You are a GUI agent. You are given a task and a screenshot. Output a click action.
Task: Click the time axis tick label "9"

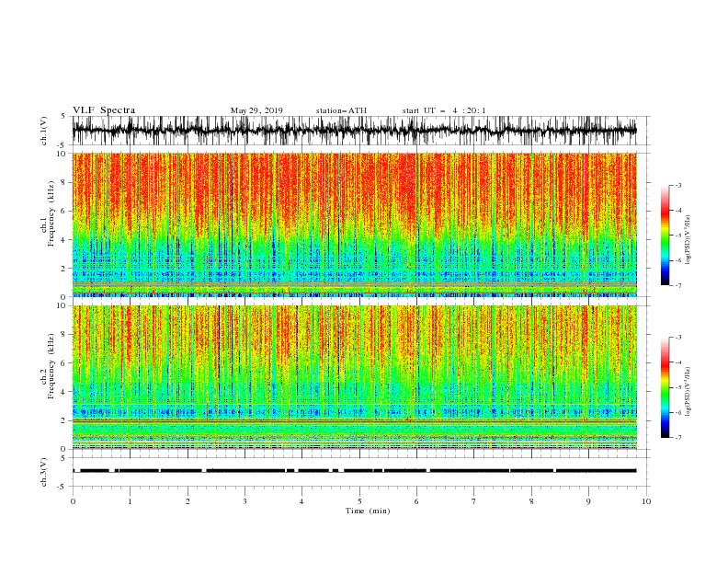tap(588, 501)
